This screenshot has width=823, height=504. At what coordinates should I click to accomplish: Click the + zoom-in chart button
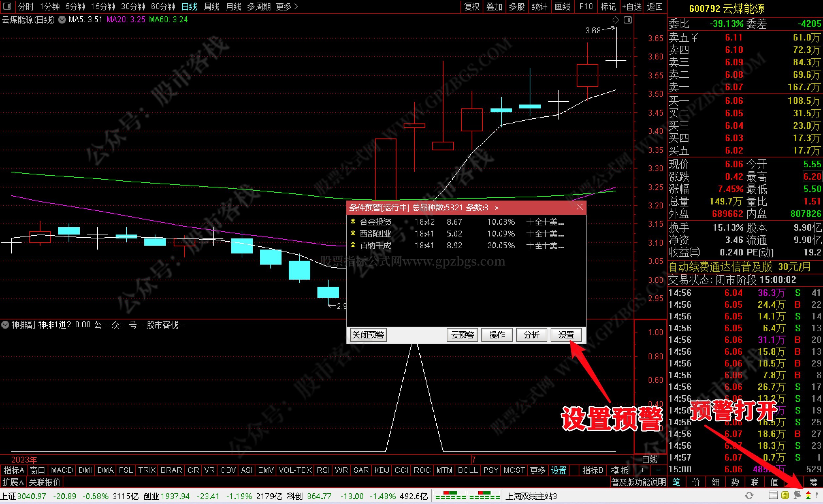pyautogui.click(x=642, y=470)
